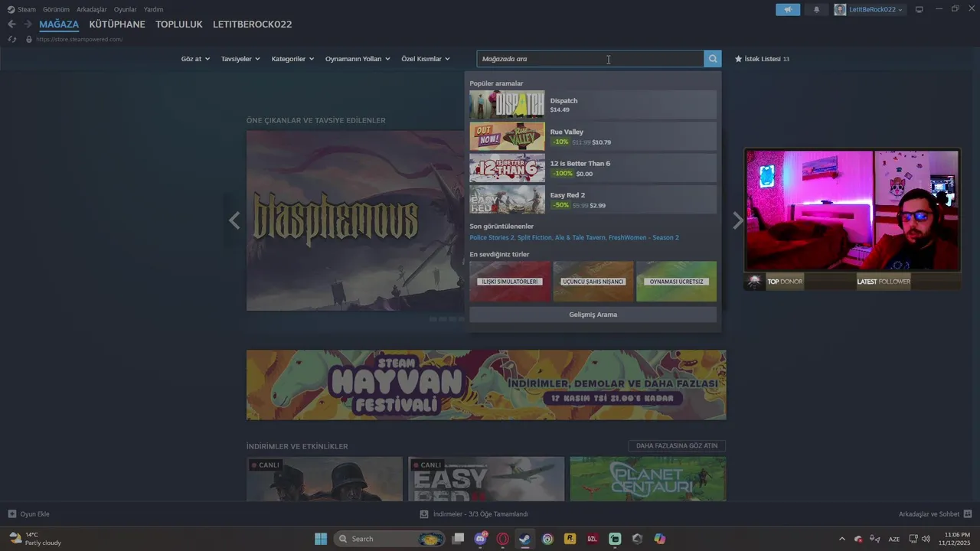
Task: Select Easy Red 2 search suggestion
Action: coord(593,199)
